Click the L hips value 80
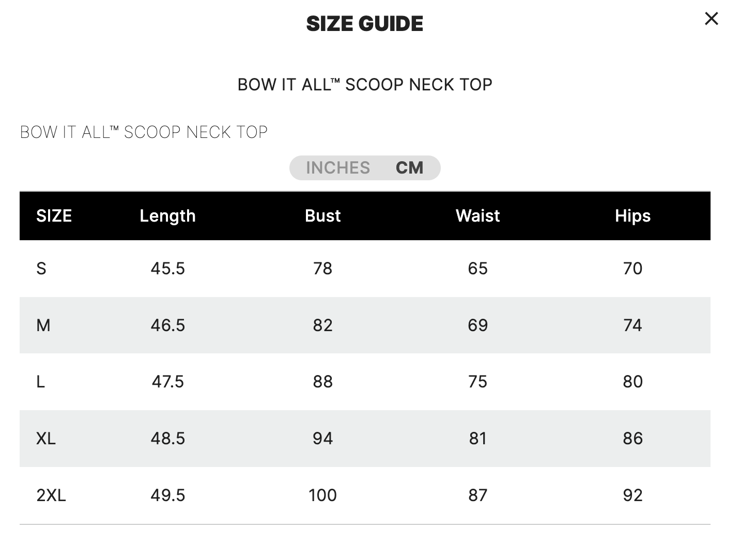The image size is (740, 560). [633, 382]
